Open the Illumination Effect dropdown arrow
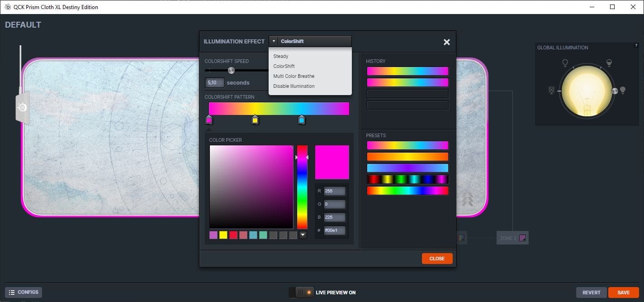Viewport: 644px width, 302px height. point(274,41)
